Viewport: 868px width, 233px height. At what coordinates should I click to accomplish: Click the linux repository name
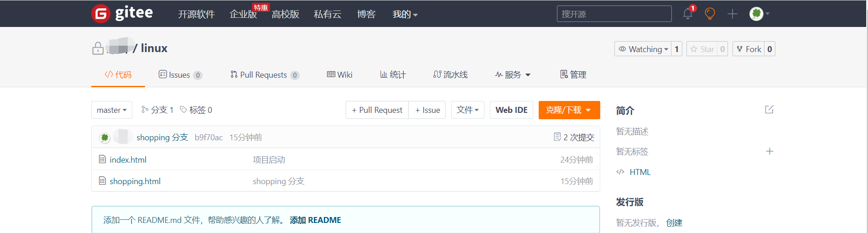154,48
